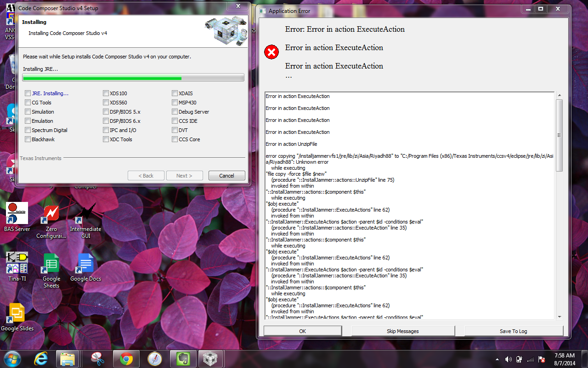The image size is (588, 368).
Task: Toggle the XDS100 checkbox
Action: (x=106, y=93)
